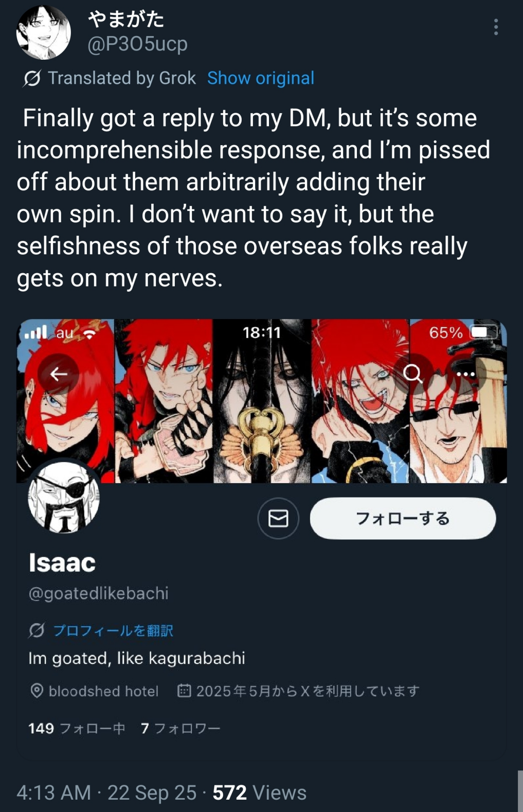Open the profile's more options ellipsis

(465, 374)
